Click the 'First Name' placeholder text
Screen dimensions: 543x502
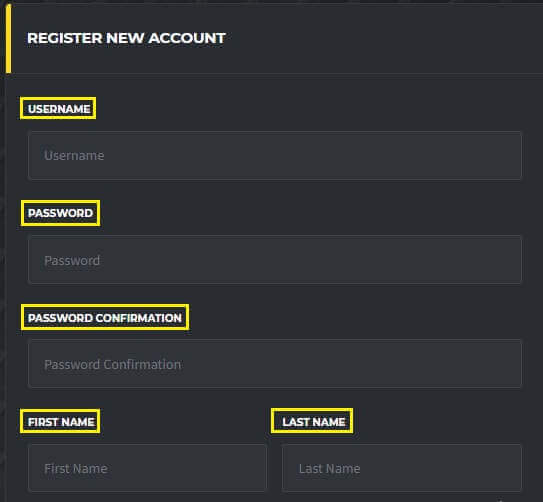point(75,468)
